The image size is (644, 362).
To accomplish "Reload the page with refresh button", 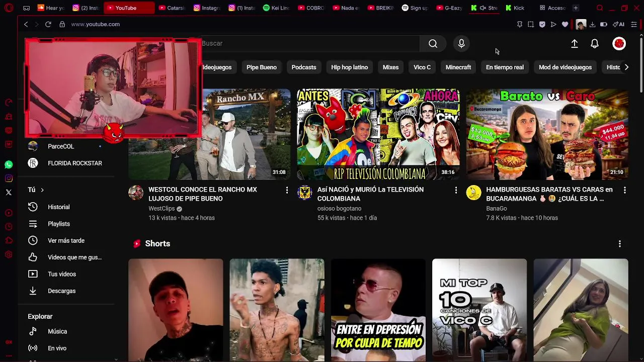I will point(48,24).
